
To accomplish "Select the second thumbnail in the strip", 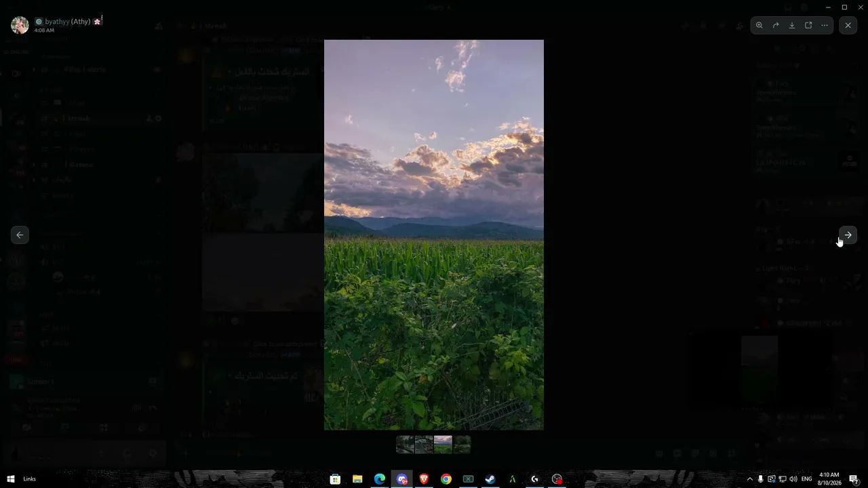I will pos(424,445).
